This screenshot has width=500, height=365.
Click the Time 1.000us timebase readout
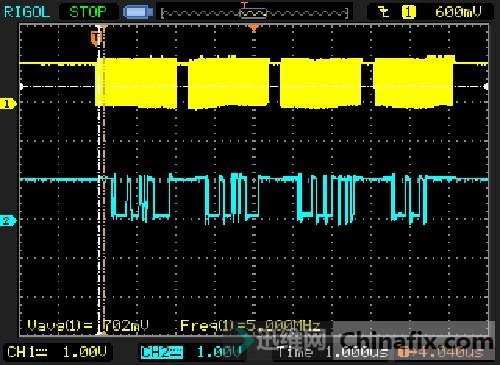point(332,352)
